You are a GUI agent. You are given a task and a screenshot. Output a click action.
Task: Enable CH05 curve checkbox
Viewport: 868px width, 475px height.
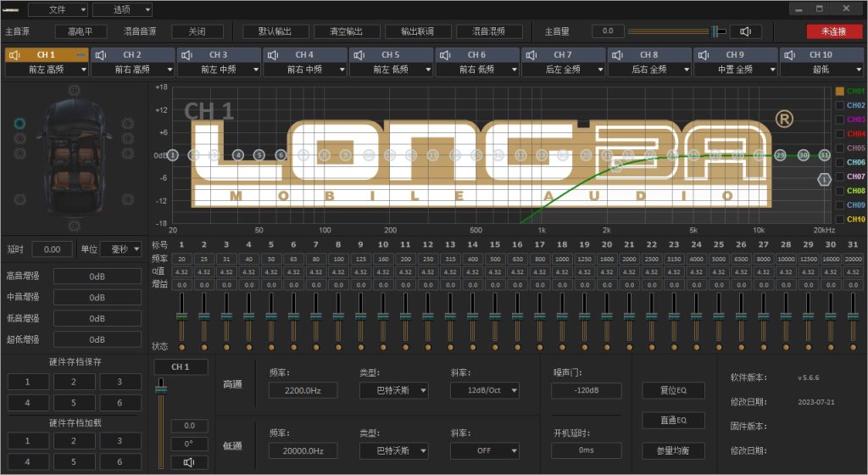(840, 148)
